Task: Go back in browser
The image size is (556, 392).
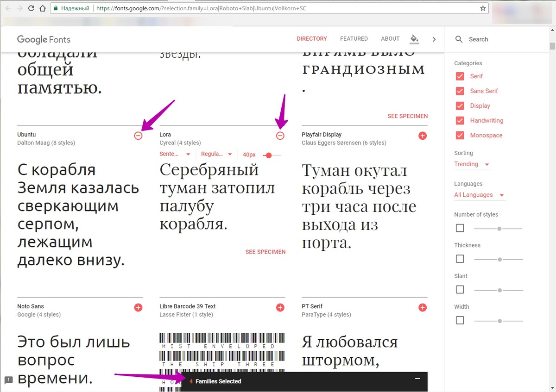Action: click(9, 8)
